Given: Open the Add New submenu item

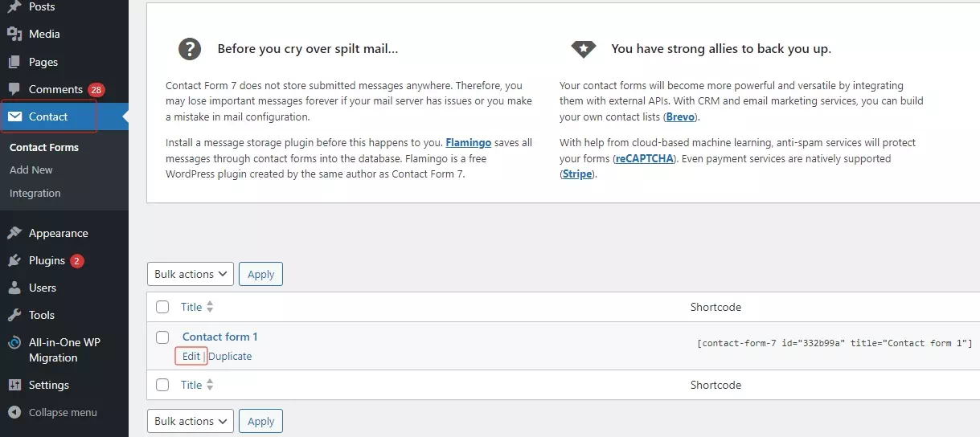Looking at the screenshot, I should tap(31, 170).
